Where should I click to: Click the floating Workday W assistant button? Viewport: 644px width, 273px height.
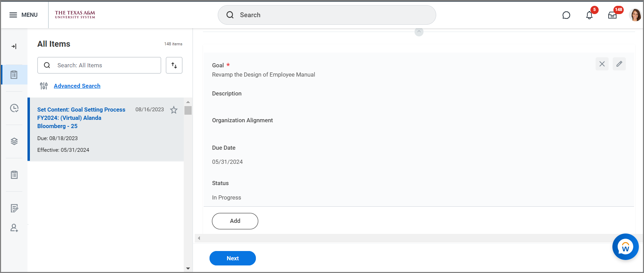tap(625, 247)
